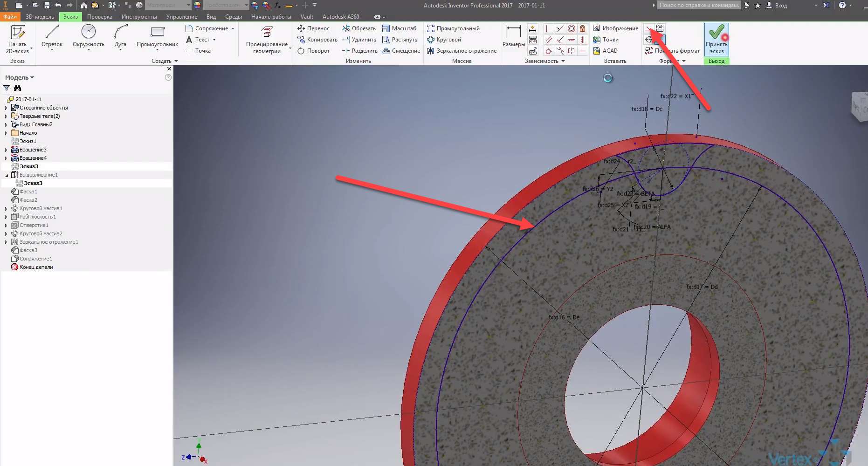Click the binoculars search icon in browser

[x=18, y=88]
